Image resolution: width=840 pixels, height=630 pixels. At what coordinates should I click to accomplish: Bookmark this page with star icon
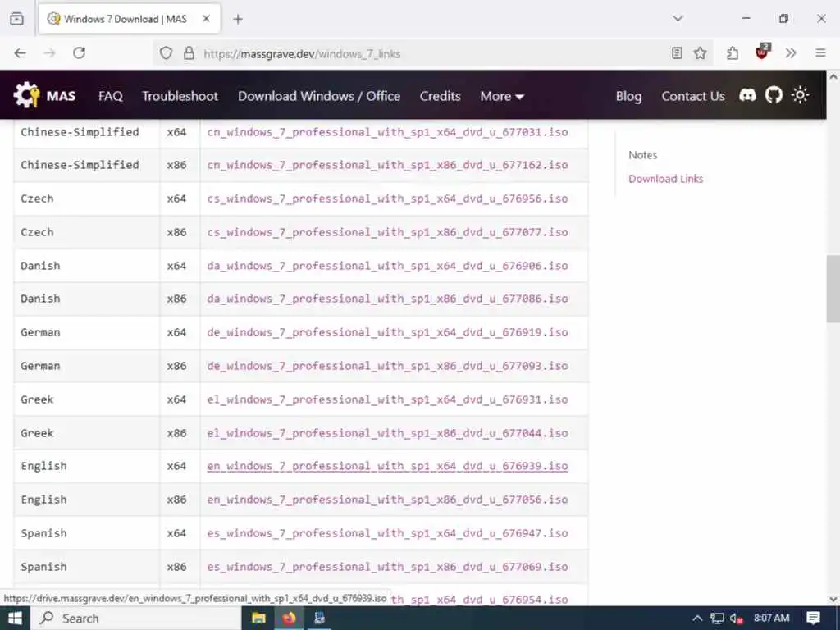point(701,53)
